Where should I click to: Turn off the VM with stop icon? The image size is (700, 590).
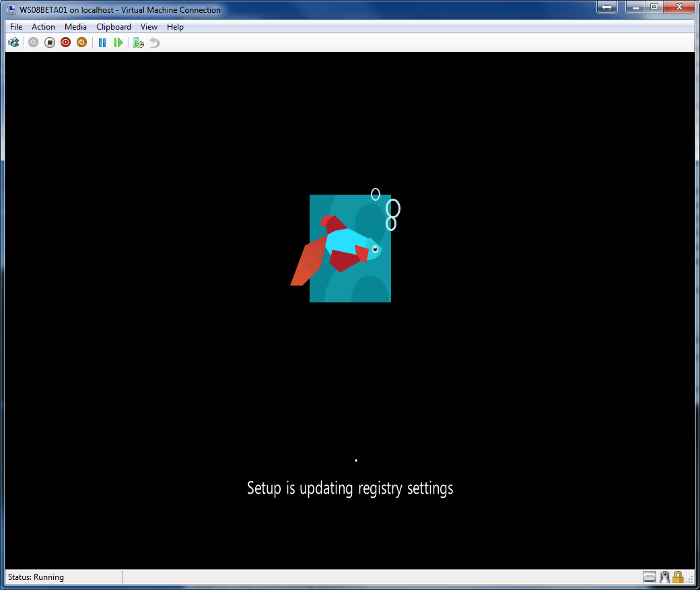coord(50,42)
